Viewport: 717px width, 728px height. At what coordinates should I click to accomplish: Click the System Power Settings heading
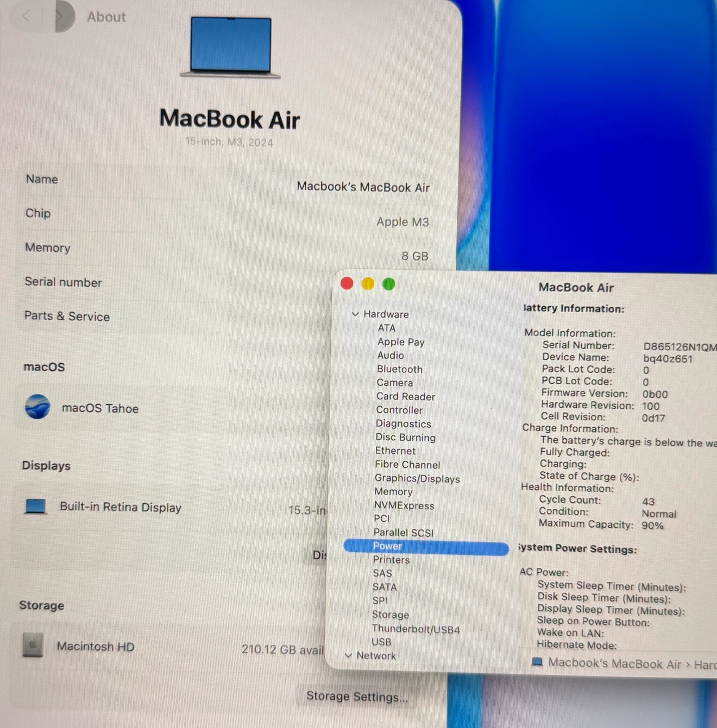point(577,548)
